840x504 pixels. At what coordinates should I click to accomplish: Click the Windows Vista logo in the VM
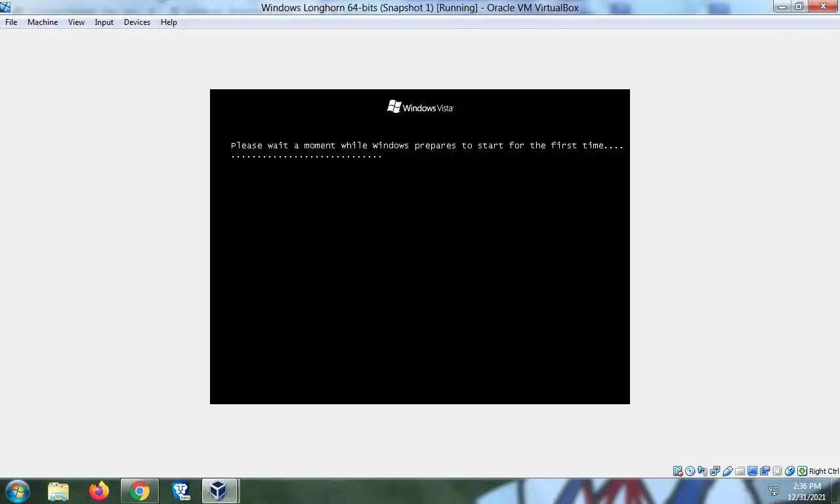click(420, 107)
